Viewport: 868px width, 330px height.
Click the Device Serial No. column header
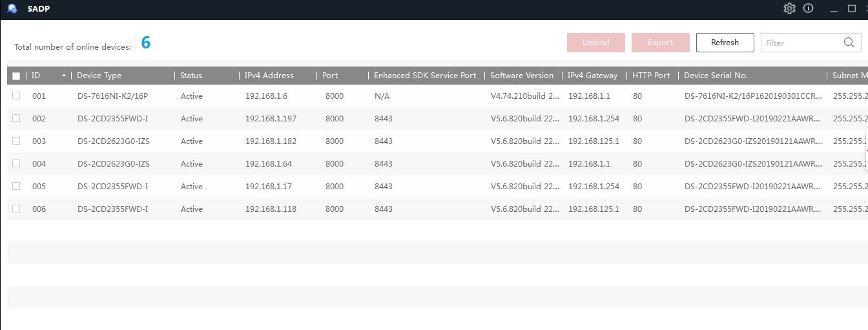[716, 76]
